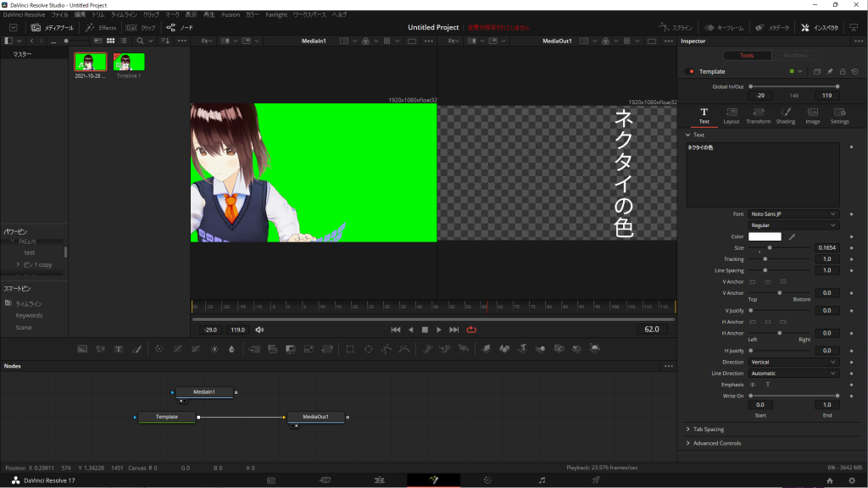Reset the Template tool settings
Image resolution: width=868 pixels, height=488 pixels.
tap(855, 71)
